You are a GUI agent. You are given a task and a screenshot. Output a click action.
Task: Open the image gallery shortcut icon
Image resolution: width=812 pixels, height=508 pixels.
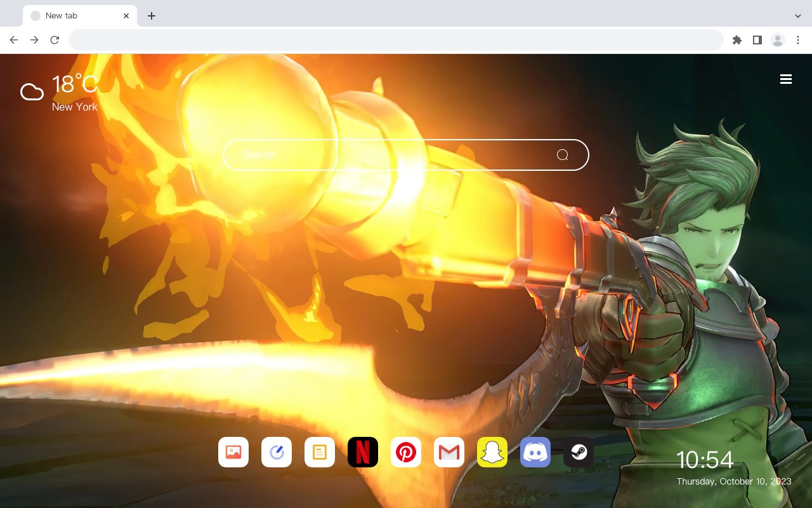click(233, 452)
